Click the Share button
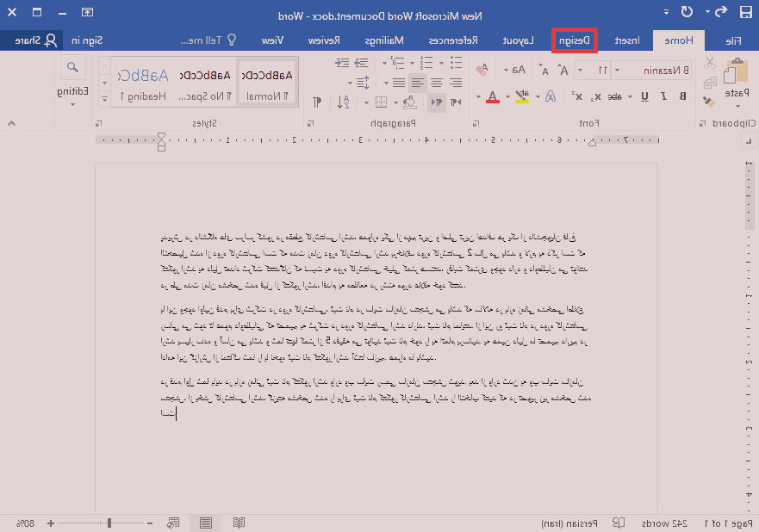The width and height of the screenshot is (759, 532). coord(32,40)
